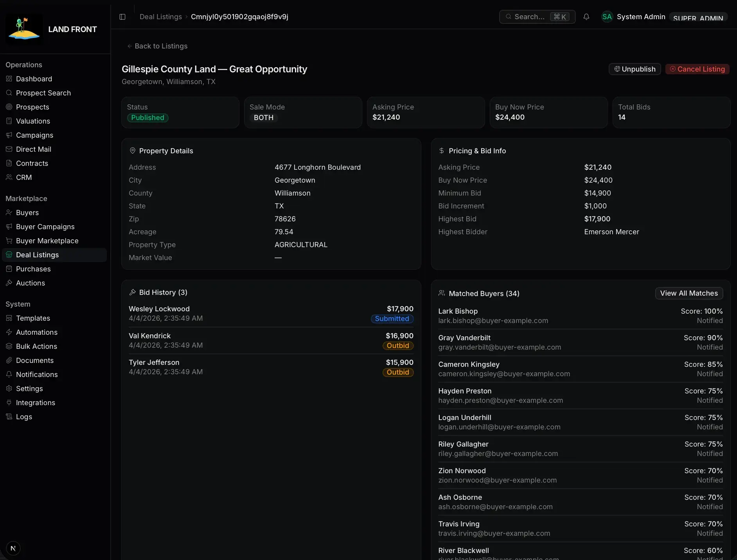Image resolution: width=737 pixels, height=560 pixels.
Task: Select Tyler Jefferson bid row
Action: (x=271, y=367)
